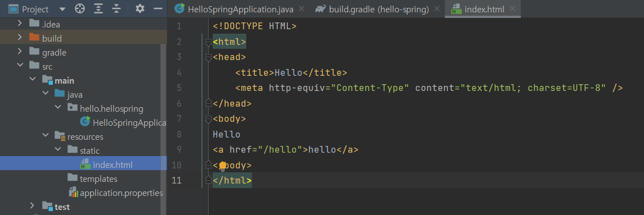Click line number 9 in gutter

(178, 150)
